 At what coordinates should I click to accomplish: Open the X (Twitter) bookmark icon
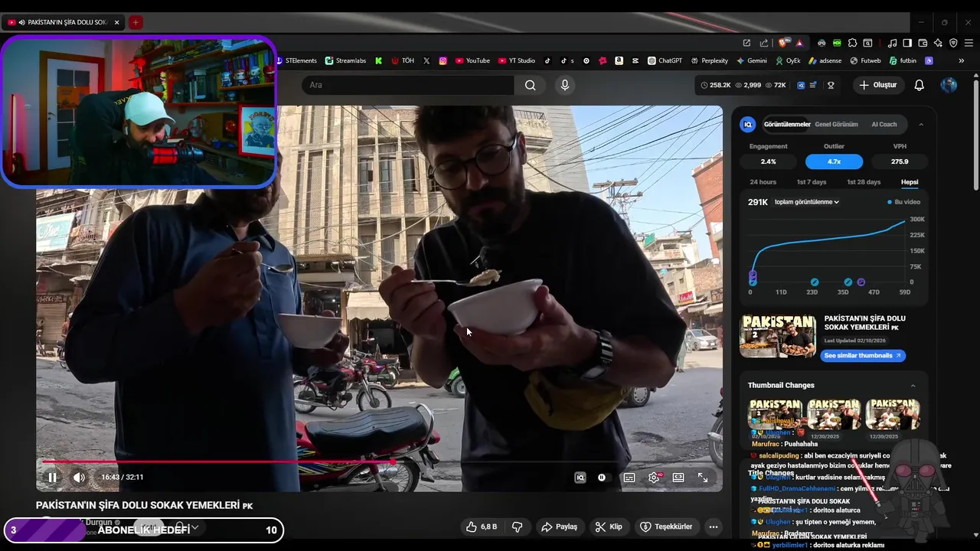(x=426, y=60)
